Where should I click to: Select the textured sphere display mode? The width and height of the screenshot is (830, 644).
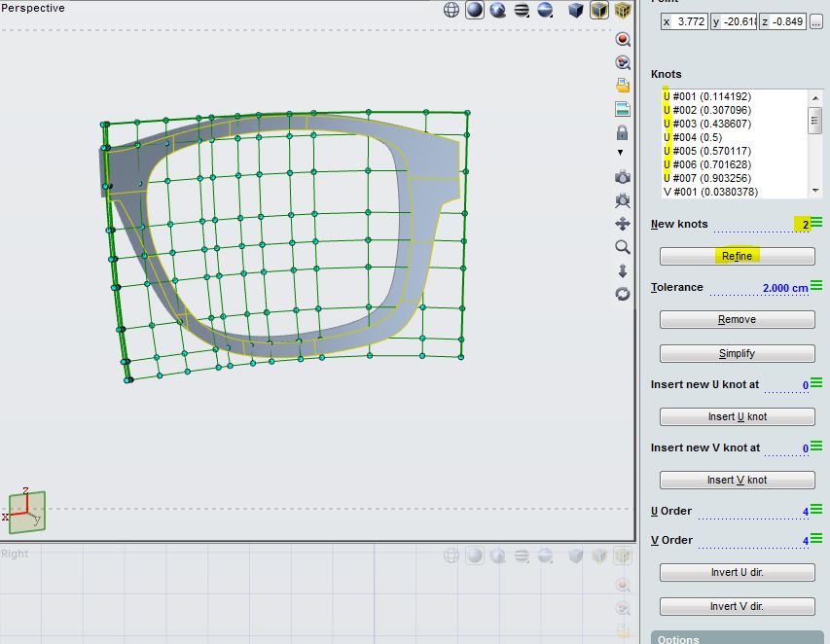(497, 10)
